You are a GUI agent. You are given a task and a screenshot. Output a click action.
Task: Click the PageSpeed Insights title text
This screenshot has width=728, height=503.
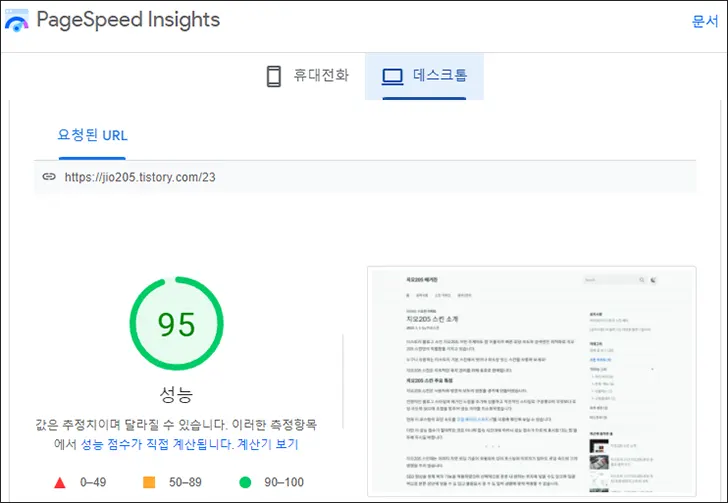[128, 20]
